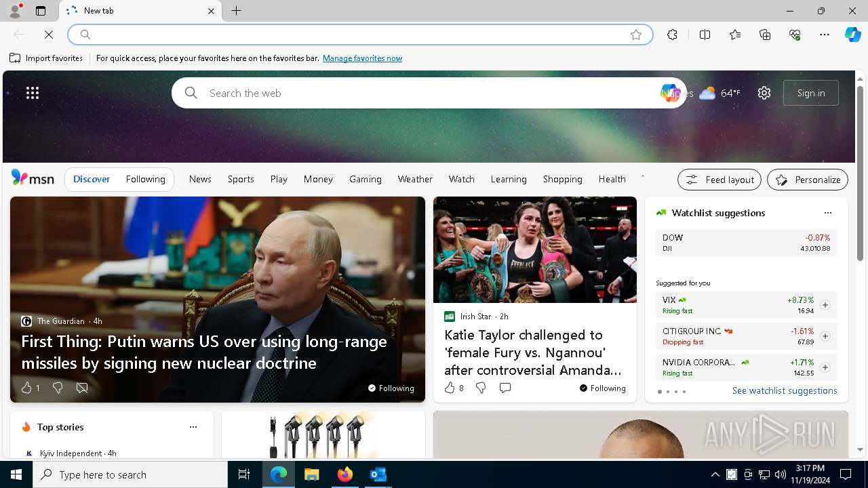
Task: Open Watchlist suggestions more options
Action: (827, 213)
